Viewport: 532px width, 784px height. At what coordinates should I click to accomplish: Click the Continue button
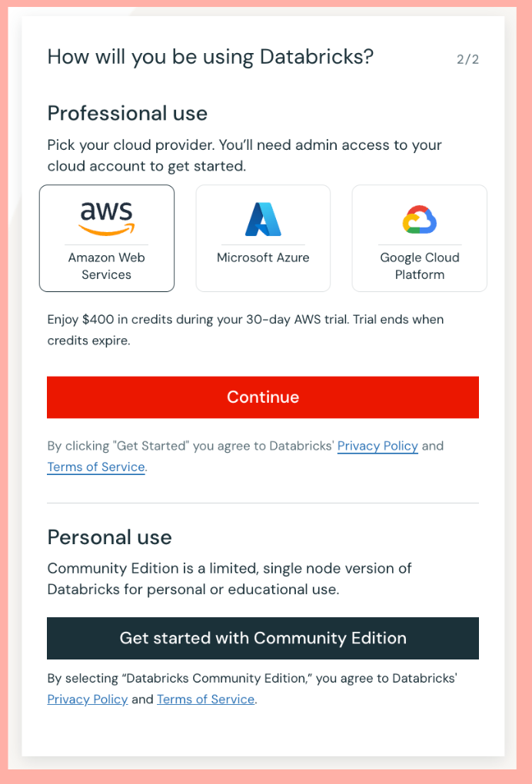[263, 397]
